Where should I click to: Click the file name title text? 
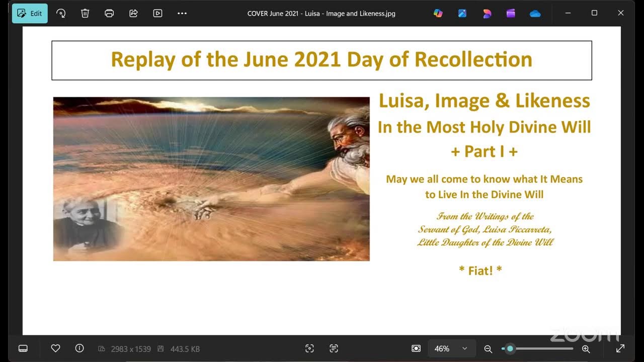coord(321,14)
